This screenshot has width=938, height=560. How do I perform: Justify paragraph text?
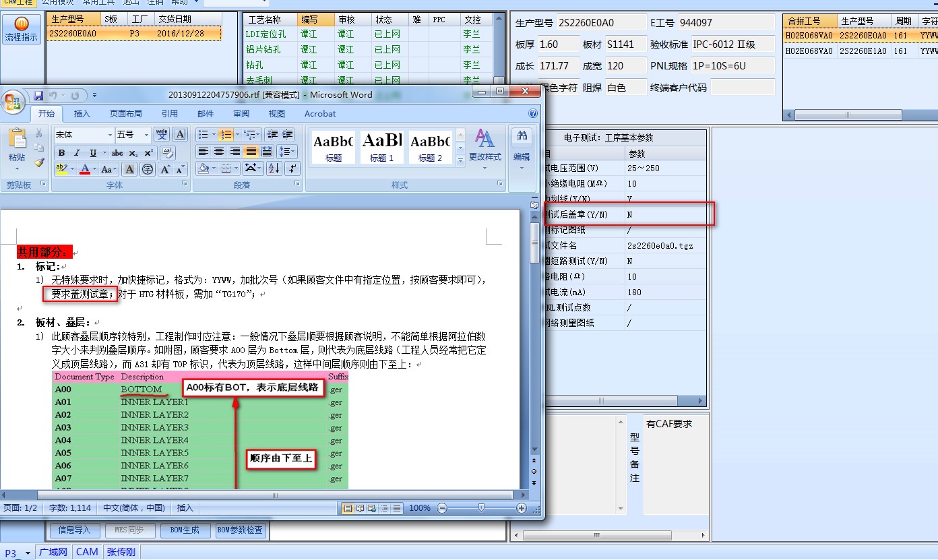pos(251,152)
